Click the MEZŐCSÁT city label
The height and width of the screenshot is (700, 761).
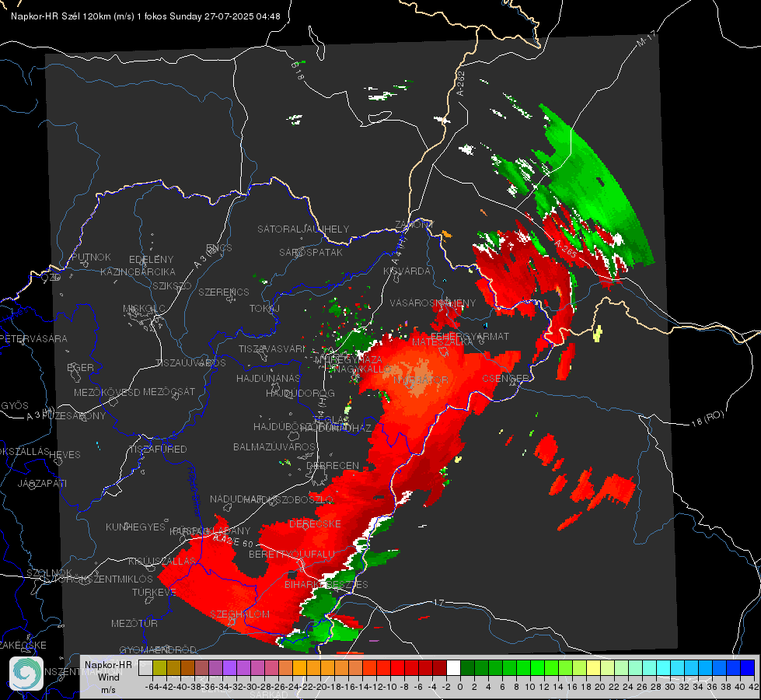coord(169,391)
